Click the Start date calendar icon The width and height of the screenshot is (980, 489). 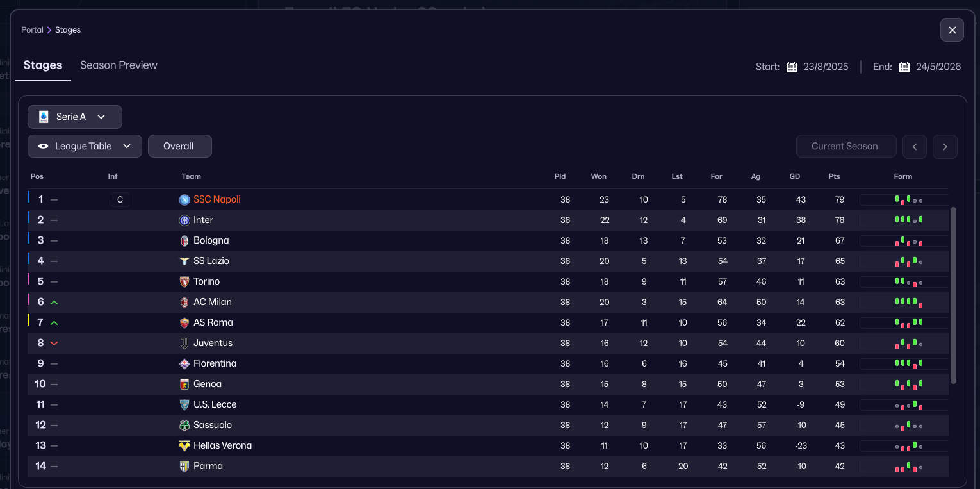pyautogui.click(x=792, y=67)
